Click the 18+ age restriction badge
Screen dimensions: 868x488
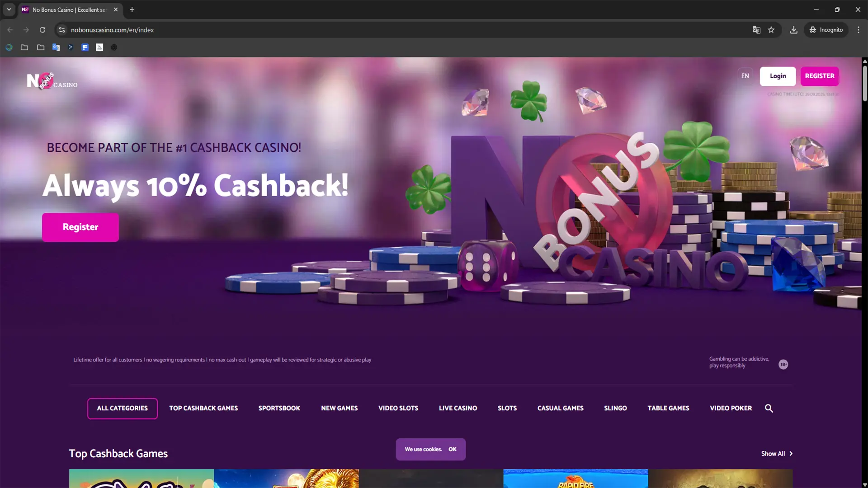[783, 364]
